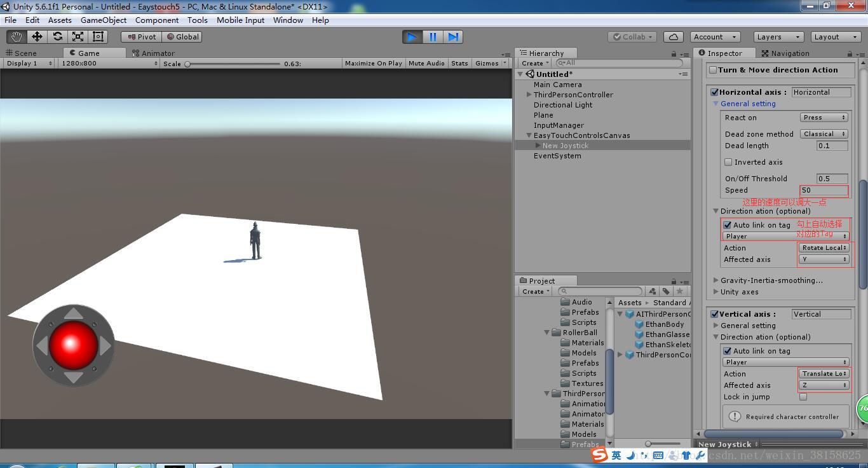Click the joystick right arrow
The height and width of the screenshot is (468, 868).
pos(105,346)
